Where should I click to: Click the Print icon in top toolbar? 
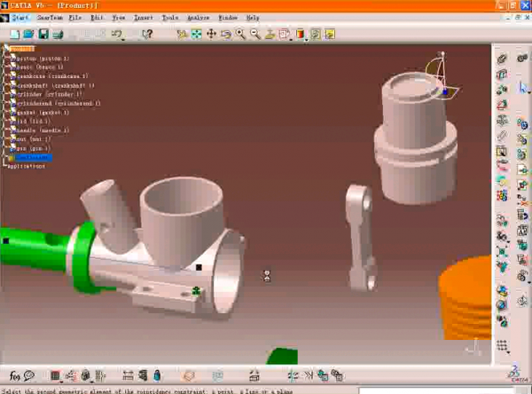pyautogui.click(x=58, y=34)
